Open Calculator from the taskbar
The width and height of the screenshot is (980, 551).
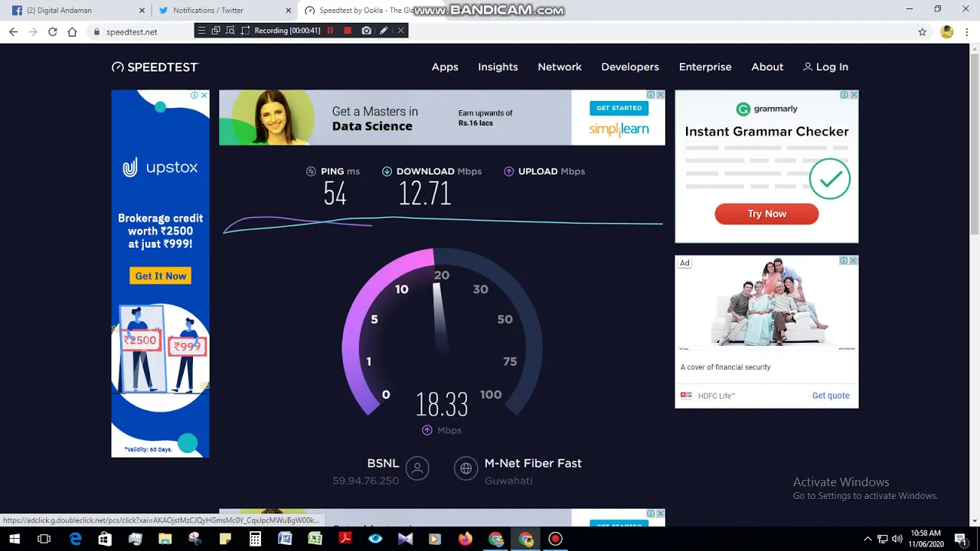coord(255,540)
